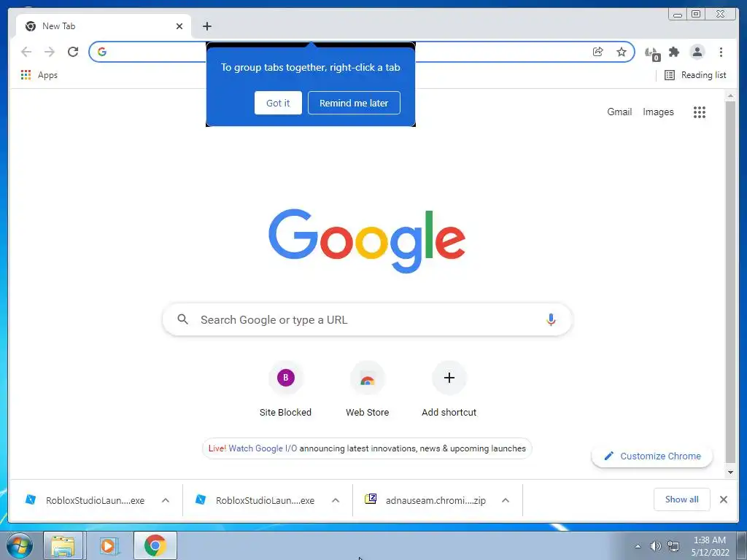Open the profile avatar menu
This screenshot has width=747, height=560.
[x=697, y=52]
